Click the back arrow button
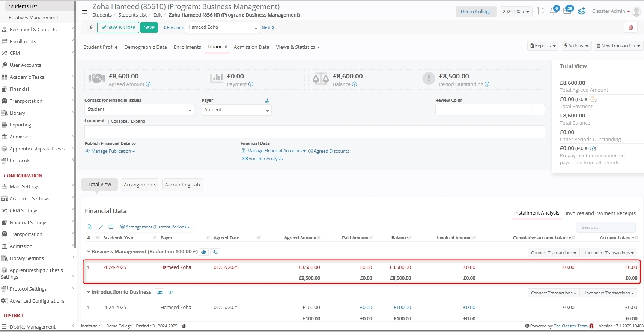The width and height of the screenshot is (644, 332). pyautogui.click(x=91, y=27)
